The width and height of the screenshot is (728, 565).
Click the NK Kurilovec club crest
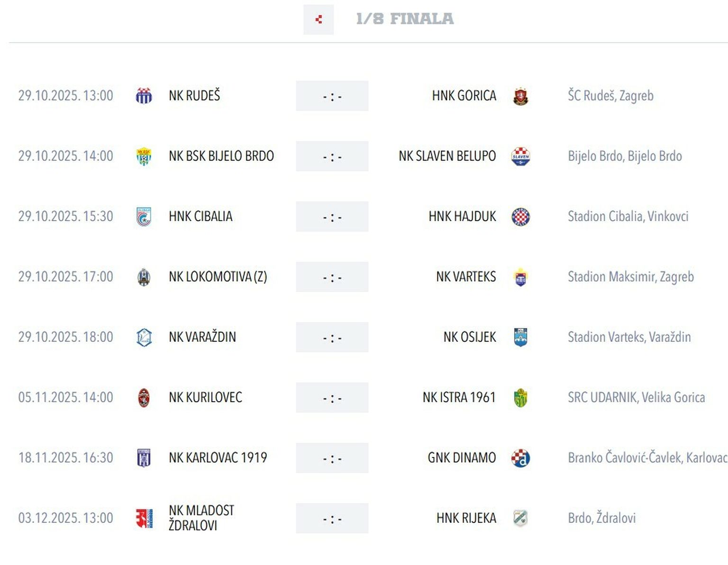point(144,398)
